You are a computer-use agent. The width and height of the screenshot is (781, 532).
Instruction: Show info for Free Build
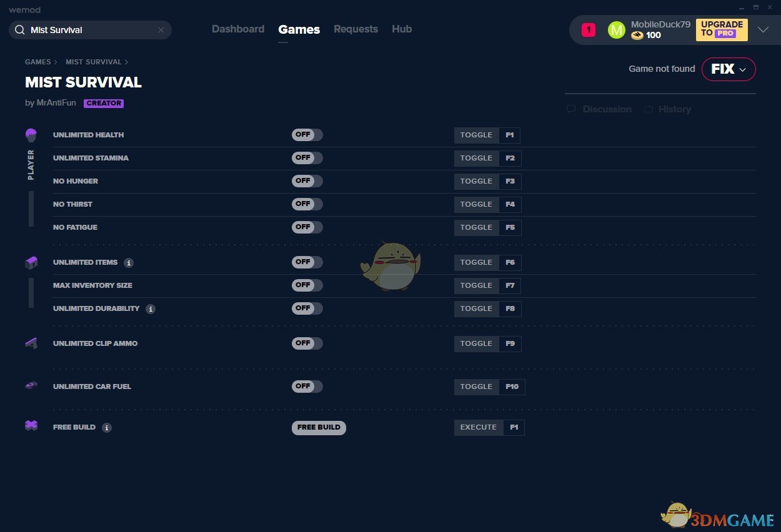click(x=107, y=428)
